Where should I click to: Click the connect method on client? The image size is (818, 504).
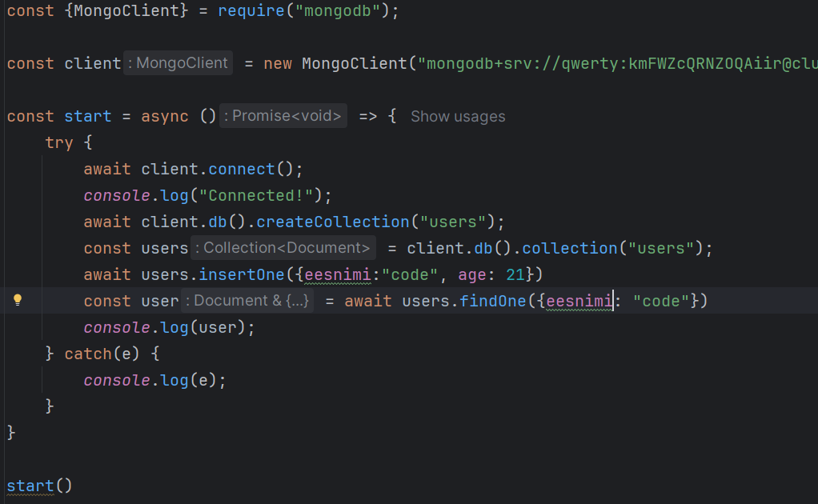241,169
